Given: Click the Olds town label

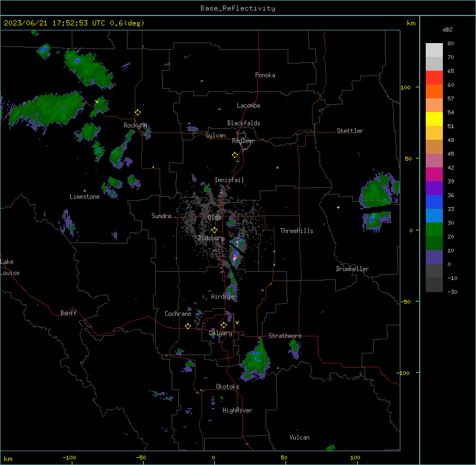Looking at the screenshot, I should point(214,218).
